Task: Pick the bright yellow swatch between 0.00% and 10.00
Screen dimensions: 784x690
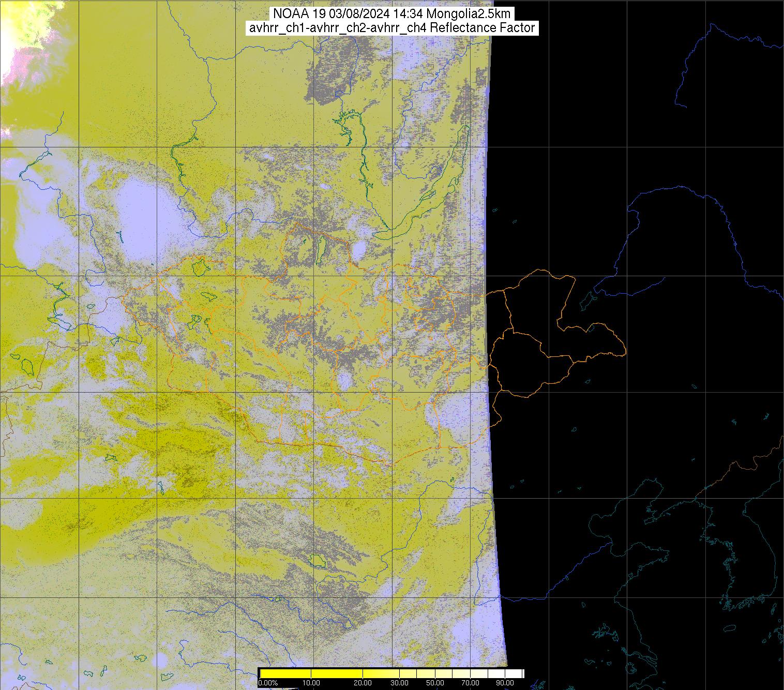Action: pos(285,673)
